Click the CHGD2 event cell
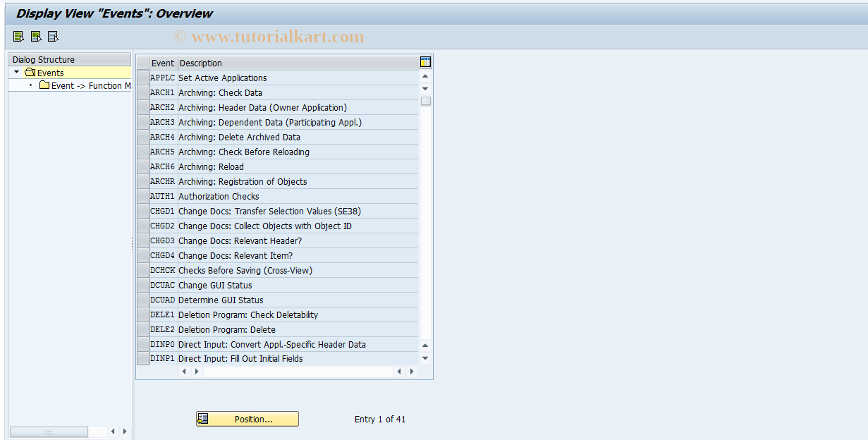Screen dimensions: 868x440 click(x=163, y=226)
